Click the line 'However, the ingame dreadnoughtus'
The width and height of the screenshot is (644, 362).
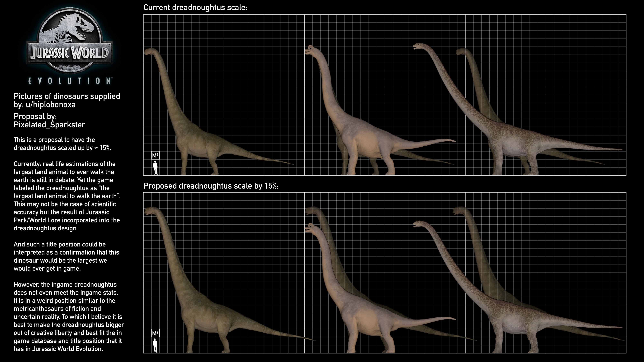pos(65,285)
